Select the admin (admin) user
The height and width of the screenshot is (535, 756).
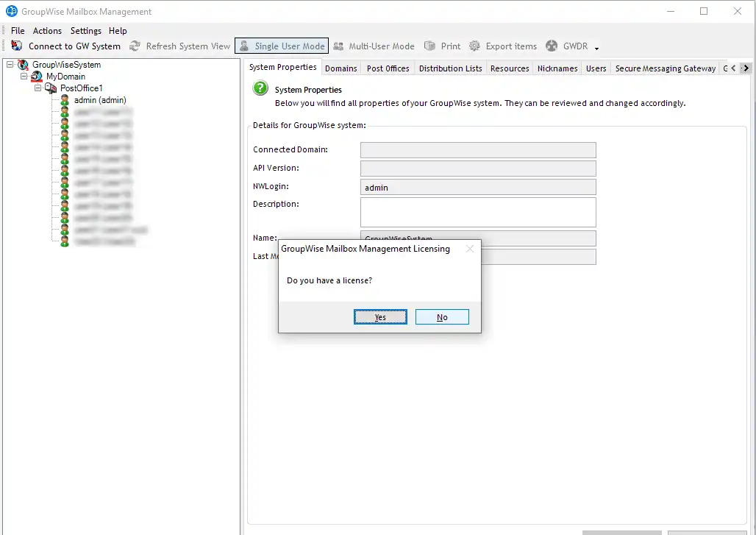(100, 100)
